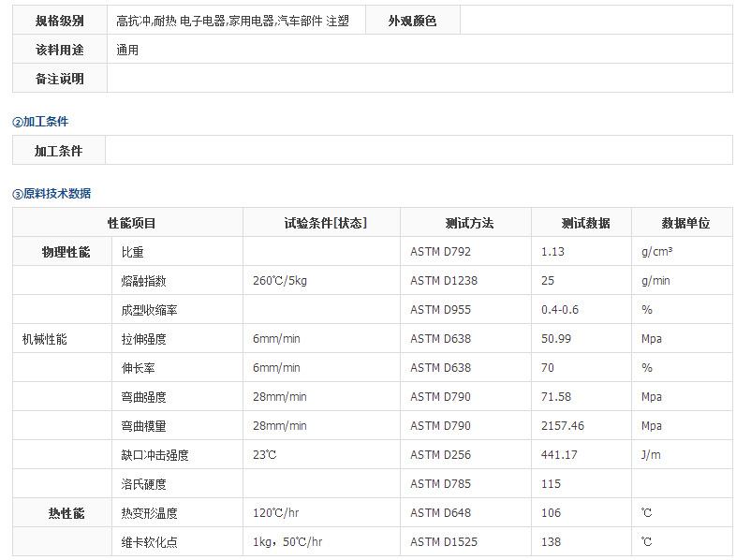Screen dimensions: 736x560
Task: Select the ASTM D955 method cell
Action: [466, 310]
